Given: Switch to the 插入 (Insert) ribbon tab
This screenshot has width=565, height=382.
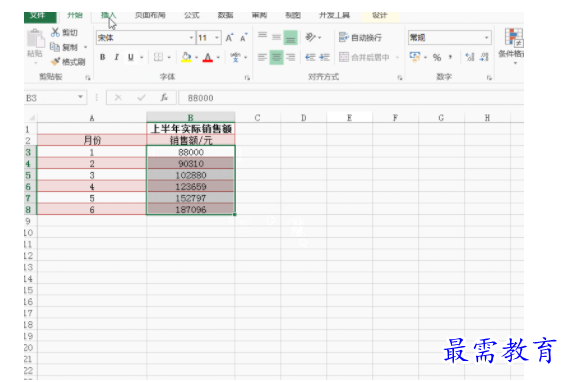Looking at the screenshot, I should tap(108, 15).
